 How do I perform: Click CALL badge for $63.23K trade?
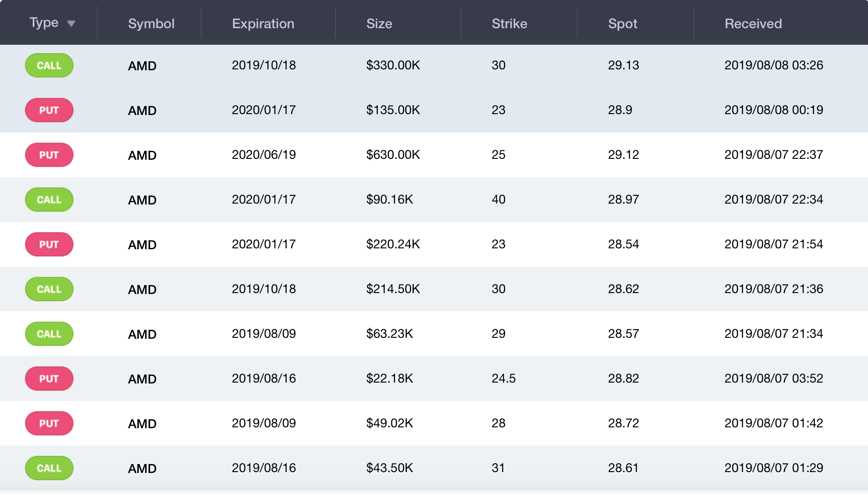[x=49, y=334]
